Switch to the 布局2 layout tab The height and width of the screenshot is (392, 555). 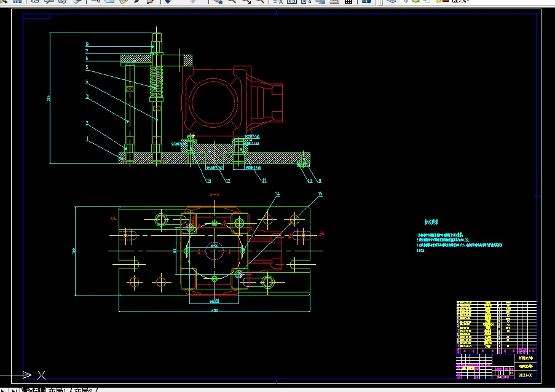pyautogui.click(x=84, y=390)
